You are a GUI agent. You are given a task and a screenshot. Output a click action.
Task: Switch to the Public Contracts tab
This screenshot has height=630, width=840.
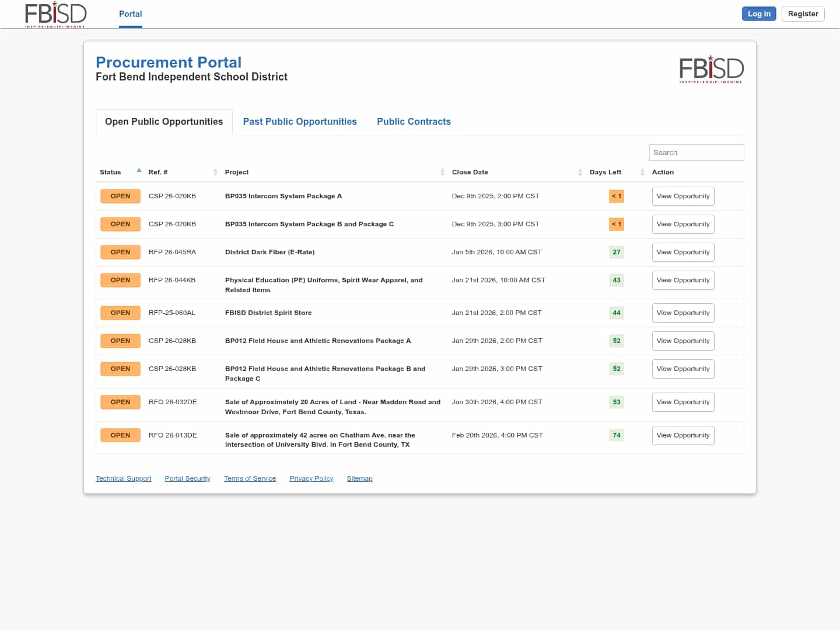click(x=414, y=121)
